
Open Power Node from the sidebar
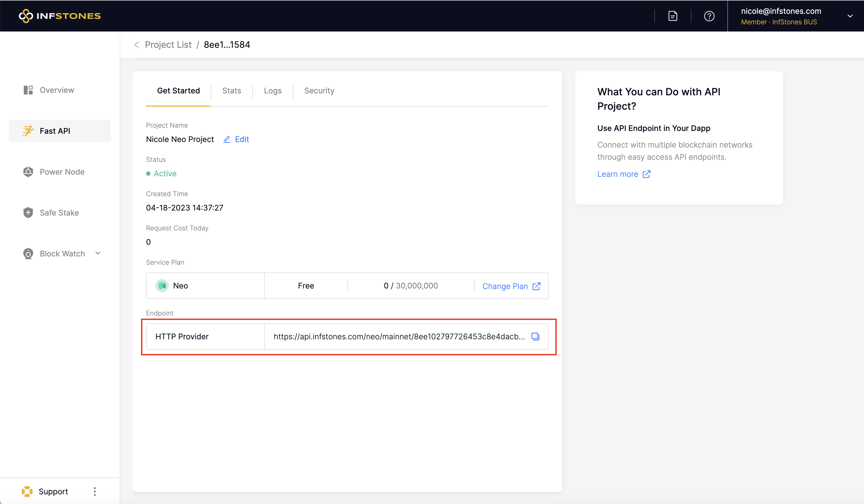tap(62, 172)
